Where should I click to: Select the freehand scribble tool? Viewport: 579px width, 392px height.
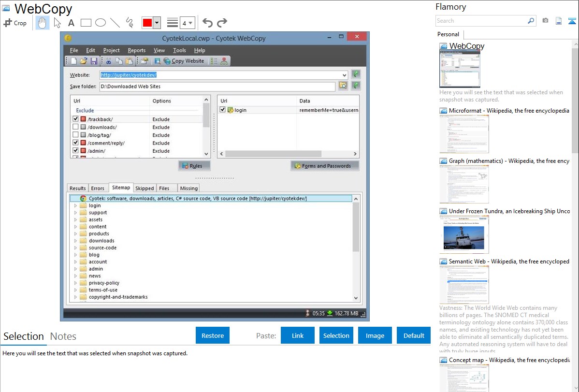click(130, 23)
